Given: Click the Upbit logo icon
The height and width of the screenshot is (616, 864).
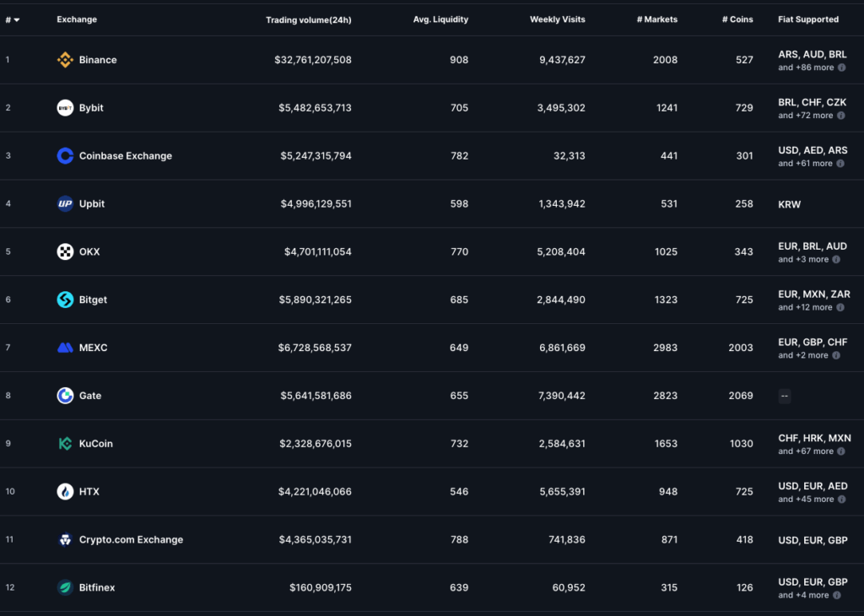Looking at the screenshot, I should tap(65, 203).
